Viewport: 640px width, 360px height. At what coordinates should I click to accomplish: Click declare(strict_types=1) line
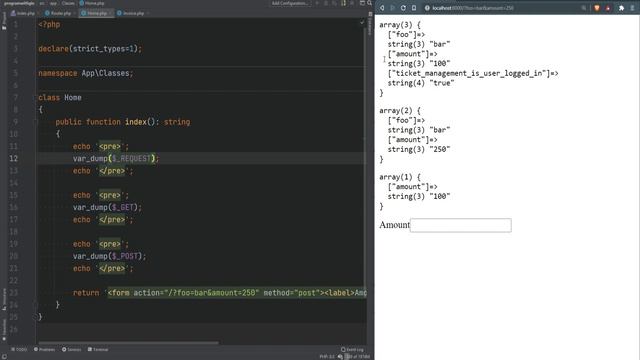pos(90,49)
